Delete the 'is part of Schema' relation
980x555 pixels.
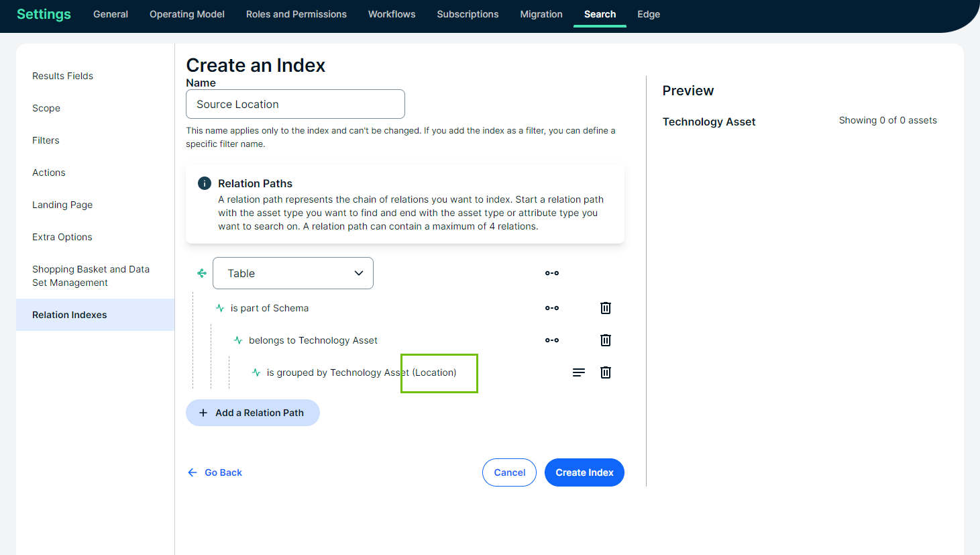[x=605, y=308]
